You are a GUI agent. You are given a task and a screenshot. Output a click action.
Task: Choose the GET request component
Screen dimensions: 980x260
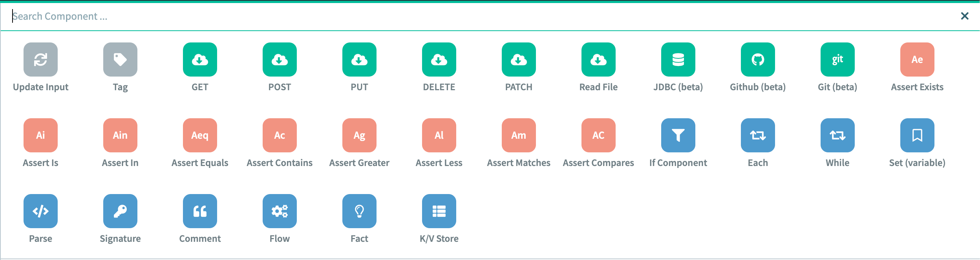pos(200,60)
